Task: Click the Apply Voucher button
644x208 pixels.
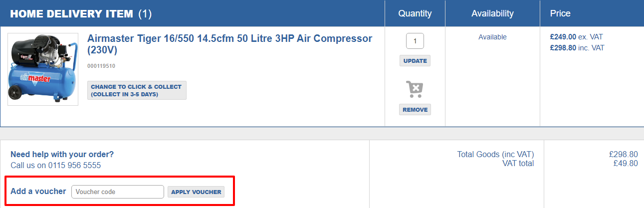Action: (x=196, y=192)
